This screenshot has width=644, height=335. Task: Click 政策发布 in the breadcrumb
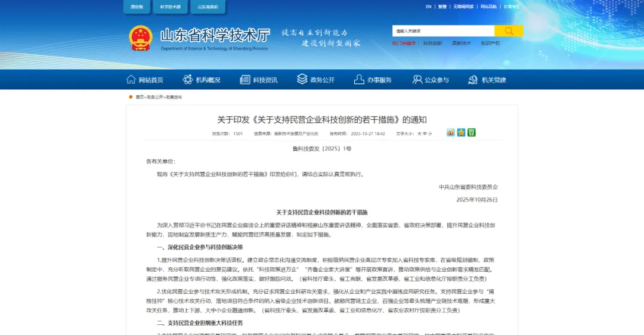coord(174,97)
